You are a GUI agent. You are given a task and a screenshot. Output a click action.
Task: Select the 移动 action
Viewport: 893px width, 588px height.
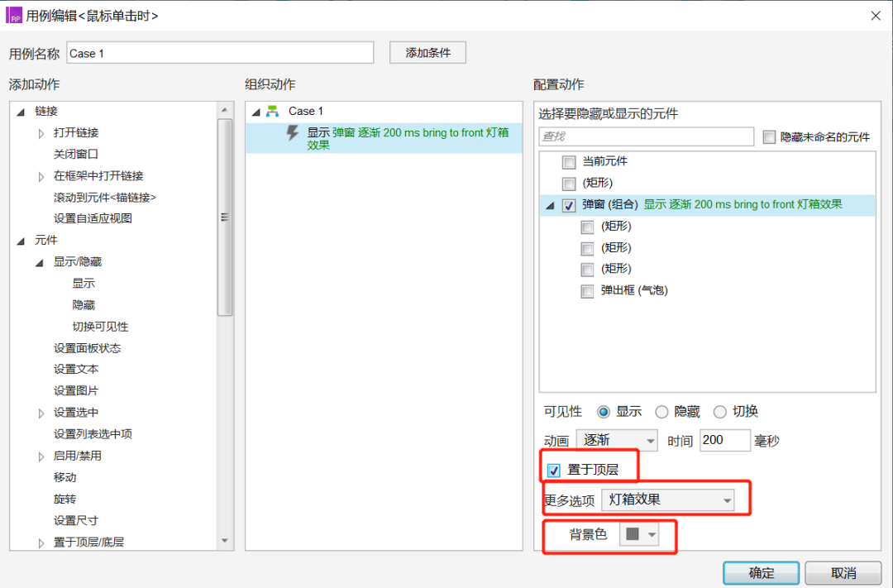65,477
